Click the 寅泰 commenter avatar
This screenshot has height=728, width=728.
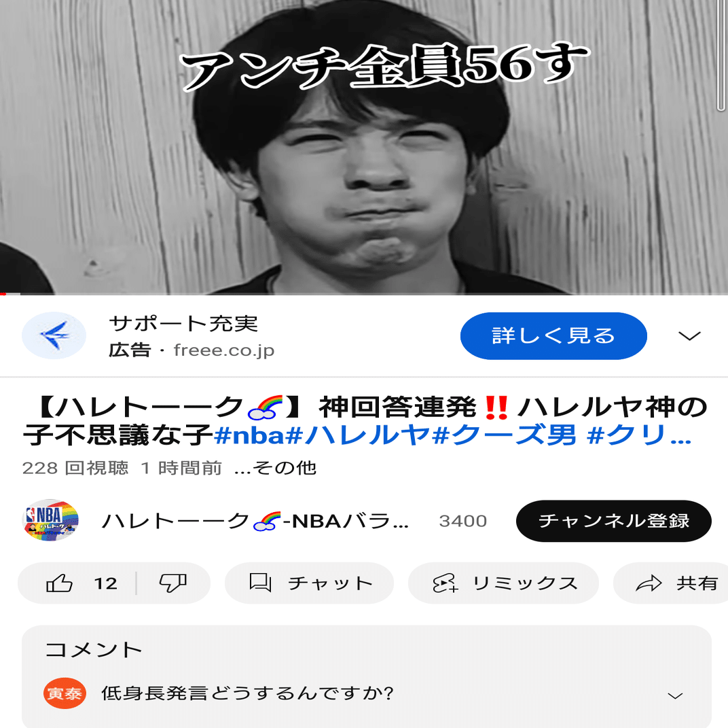point(65,693)
